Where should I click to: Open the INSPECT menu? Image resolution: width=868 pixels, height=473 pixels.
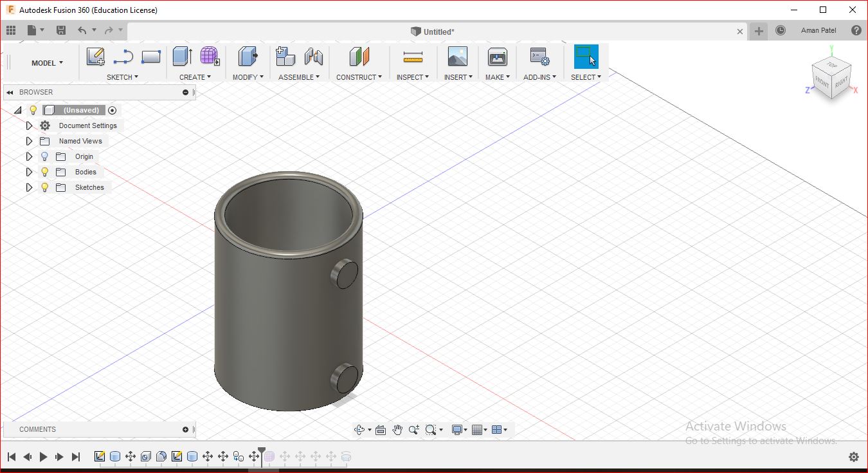(413, 77)
